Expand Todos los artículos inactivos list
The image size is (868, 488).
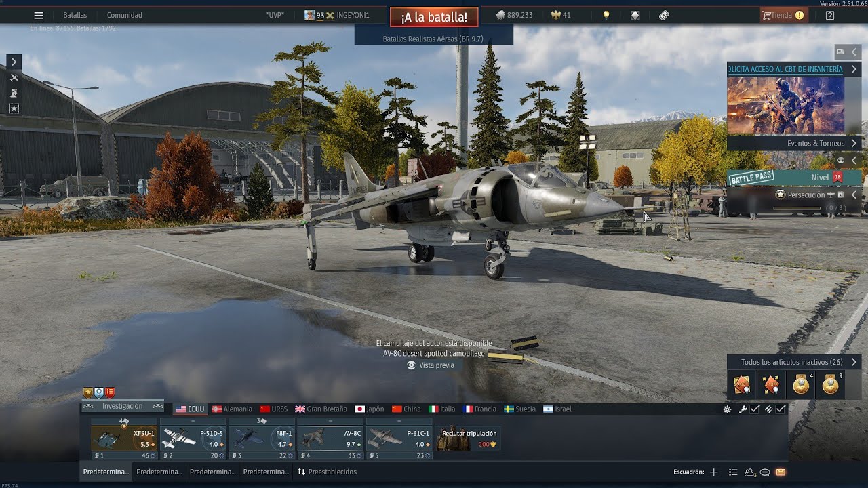(794, 362)
